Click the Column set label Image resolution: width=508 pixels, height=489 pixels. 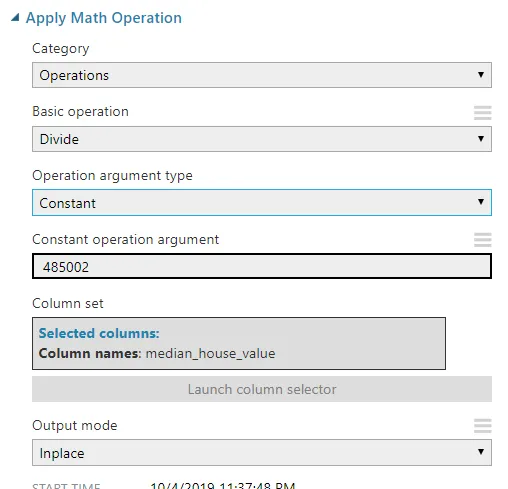(x=68, y=303)
